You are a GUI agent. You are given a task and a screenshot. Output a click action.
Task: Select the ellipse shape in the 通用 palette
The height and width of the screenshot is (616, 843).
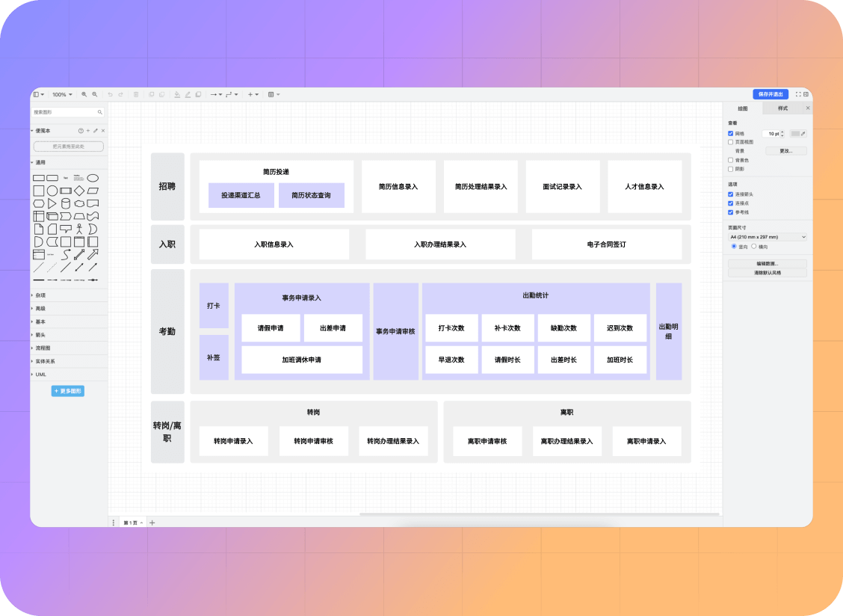click(93, 178)
